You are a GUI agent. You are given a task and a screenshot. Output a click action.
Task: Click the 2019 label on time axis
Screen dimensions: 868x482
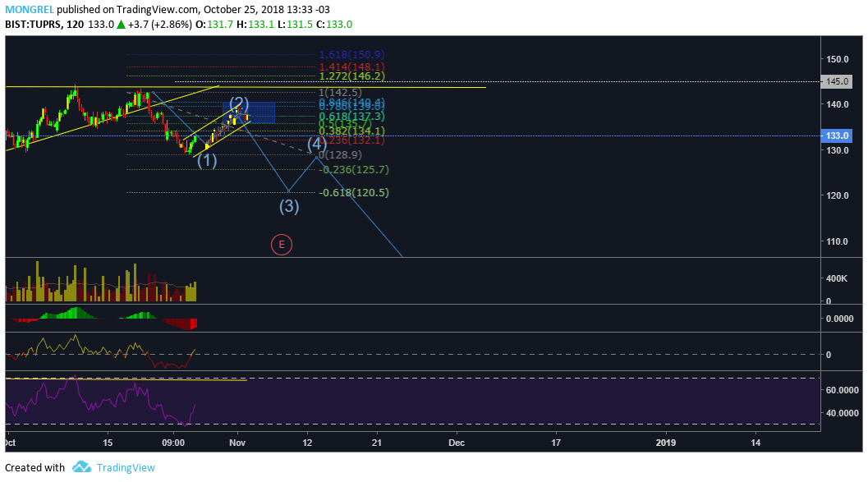[665, 443]
